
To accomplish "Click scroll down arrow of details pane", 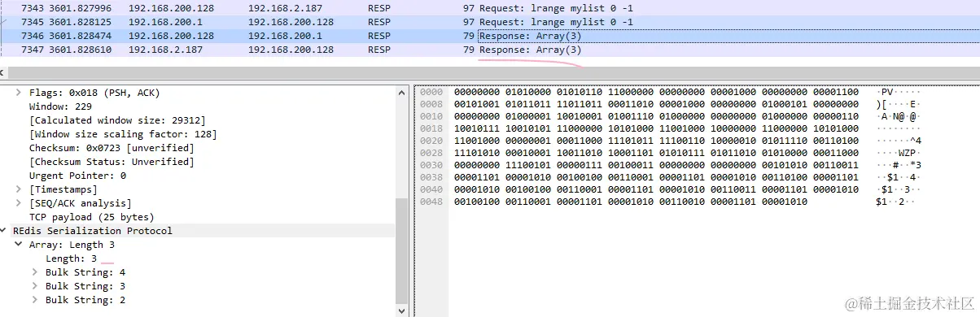I will click(x=401, y=310).
